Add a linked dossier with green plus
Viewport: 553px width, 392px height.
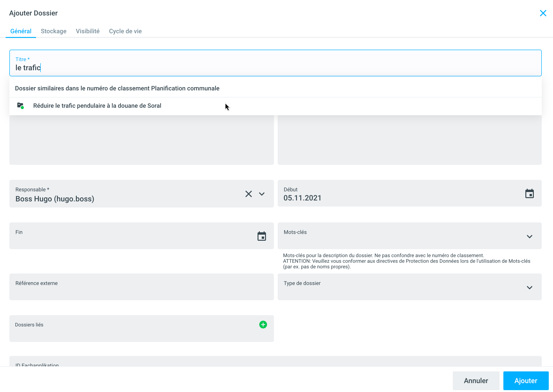(263, 324)
